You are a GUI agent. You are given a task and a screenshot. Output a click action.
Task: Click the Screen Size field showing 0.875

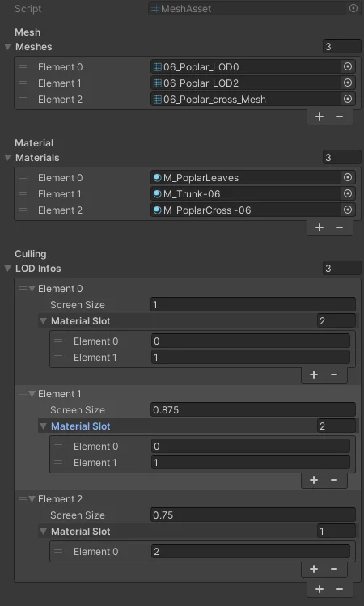(x=252, y=409)
